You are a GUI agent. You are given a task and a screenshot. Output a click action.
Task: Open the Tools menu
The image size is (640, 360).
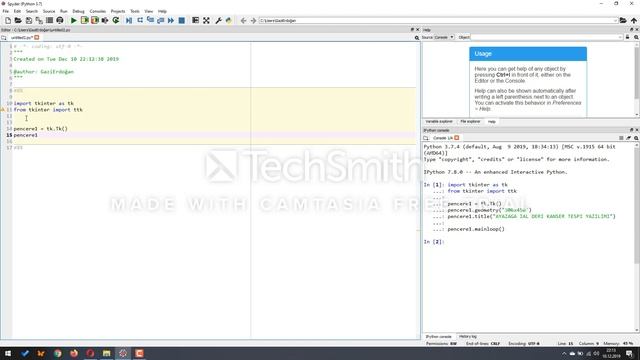point(135,11)
